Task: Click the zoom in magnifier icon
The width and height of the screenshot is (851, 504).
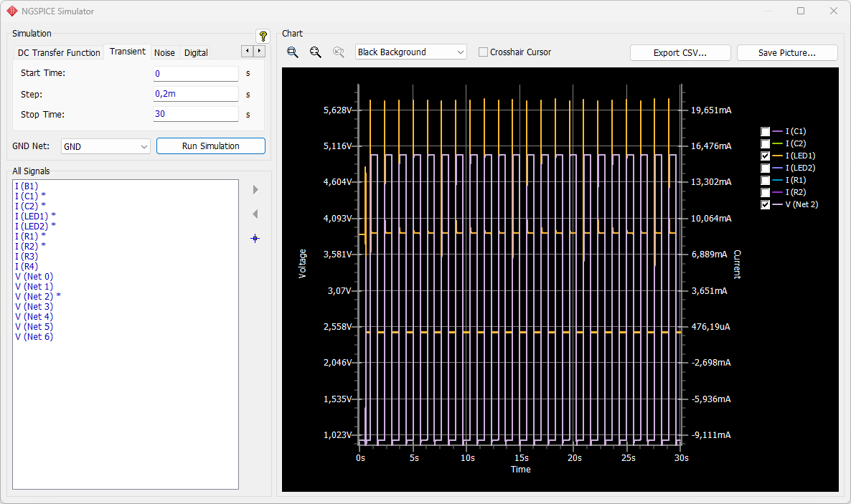Action: pyautogui.click(x=293, y=52)
